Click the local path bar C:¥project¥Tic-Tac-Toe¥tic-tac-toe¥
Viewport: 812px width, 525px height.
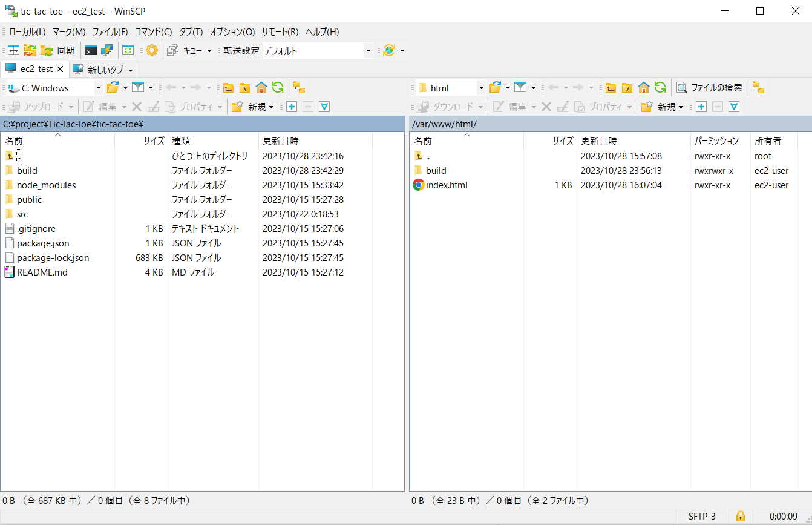coord(202,124)
